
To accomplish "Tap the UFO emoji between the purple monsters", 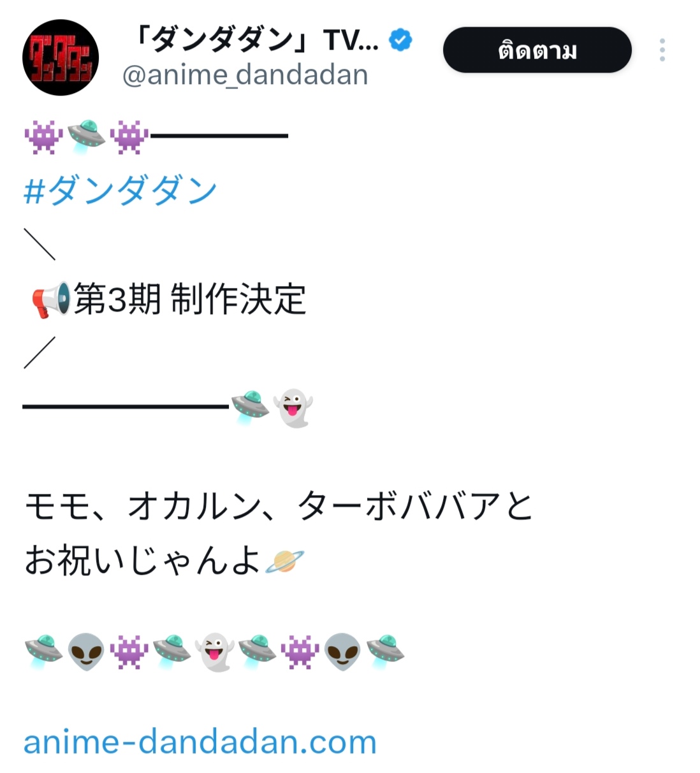I will tap(86, 136).
